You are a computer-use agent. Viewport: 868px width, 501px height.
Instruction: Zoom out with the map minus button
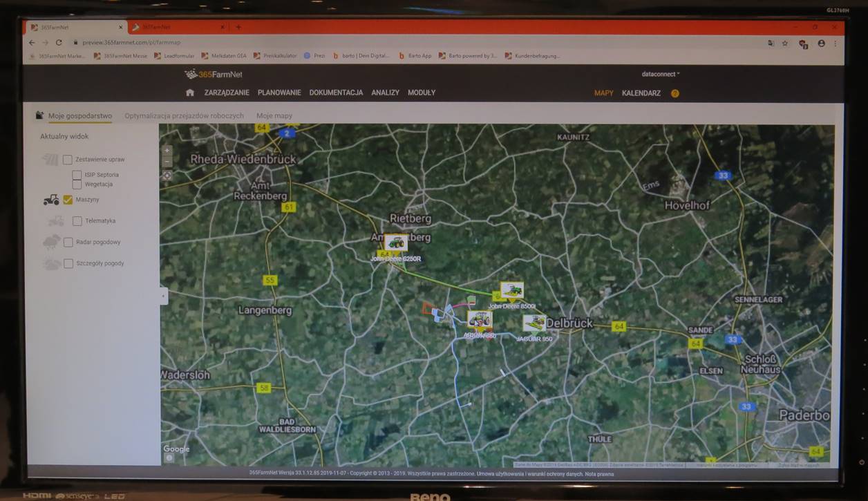pos(167,162)
